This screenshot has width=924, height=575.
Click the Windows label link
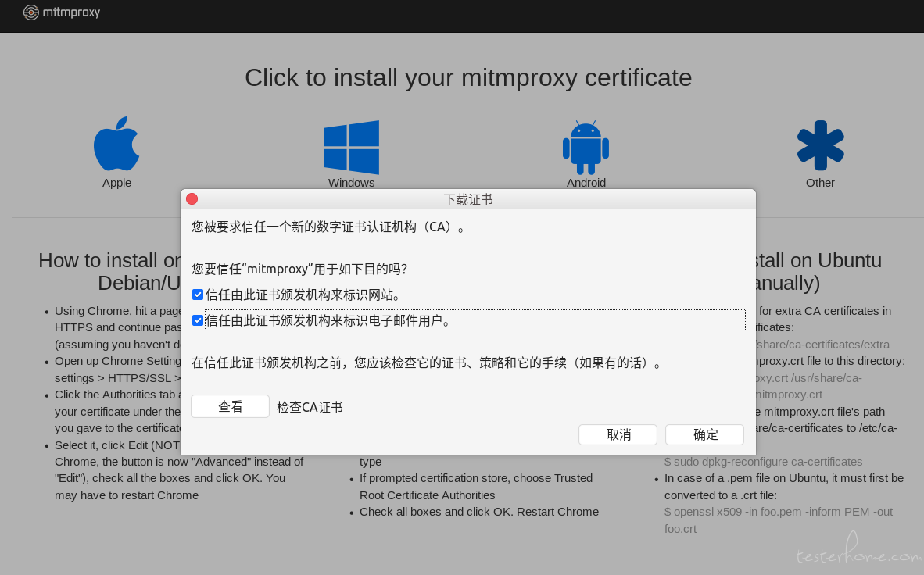351,183
